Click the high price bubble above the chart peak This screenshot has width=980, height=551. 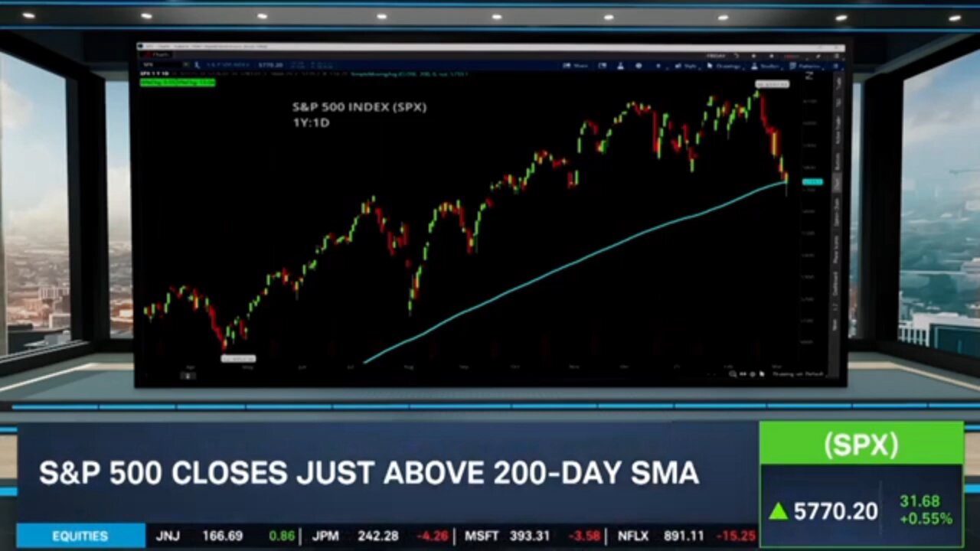pyautogui.click(x=772, y=83)
